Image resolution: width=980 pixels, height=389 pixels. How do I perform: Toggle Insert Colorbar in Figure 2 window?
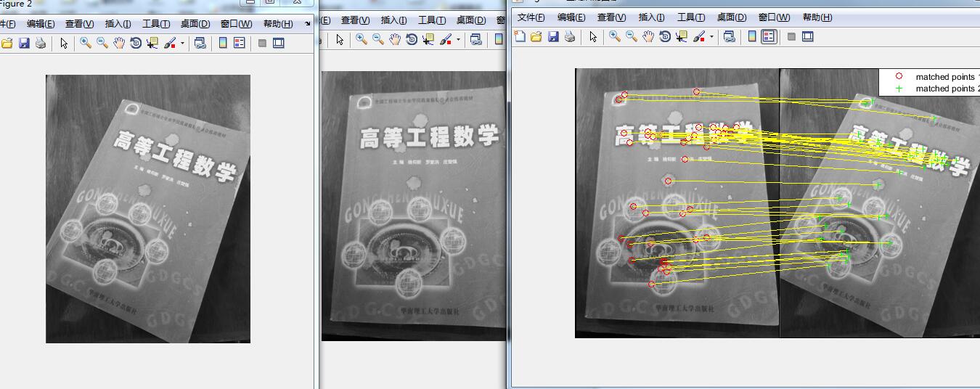[223, 44]
